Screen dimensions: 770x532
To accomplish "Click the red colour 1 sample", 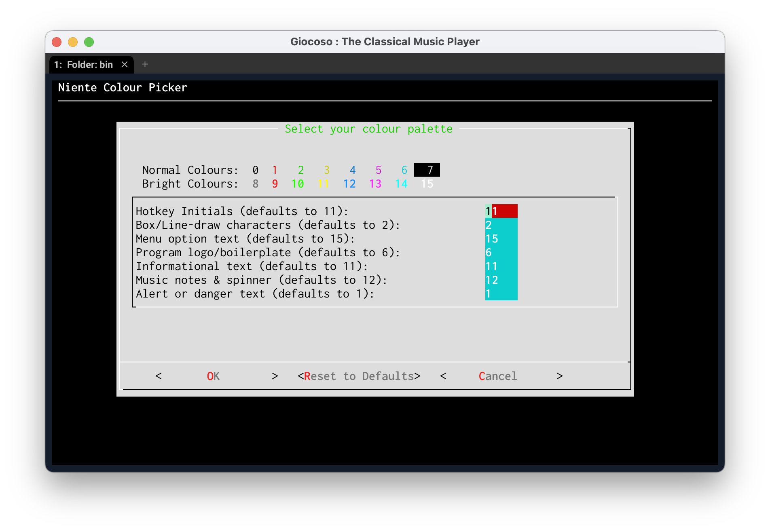I will click(x=275, y=170).
